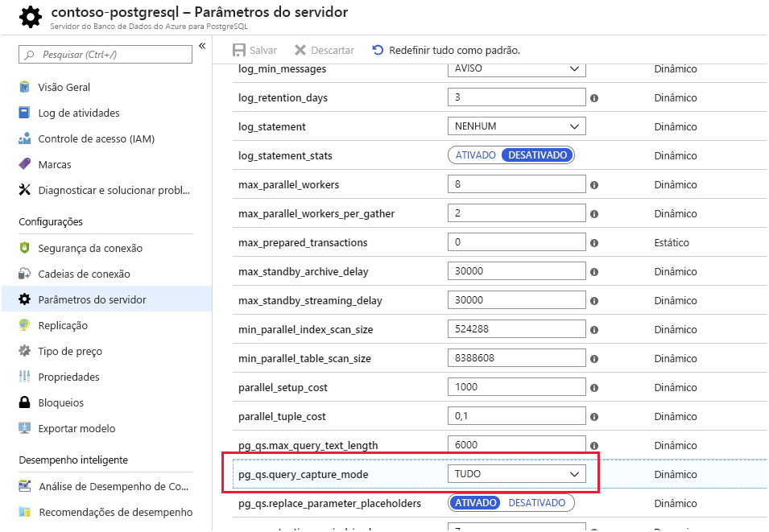This screenshot has height=532, width=769.
Task: Click the max_prepared_transactions value field
Action: click(516, 242)
